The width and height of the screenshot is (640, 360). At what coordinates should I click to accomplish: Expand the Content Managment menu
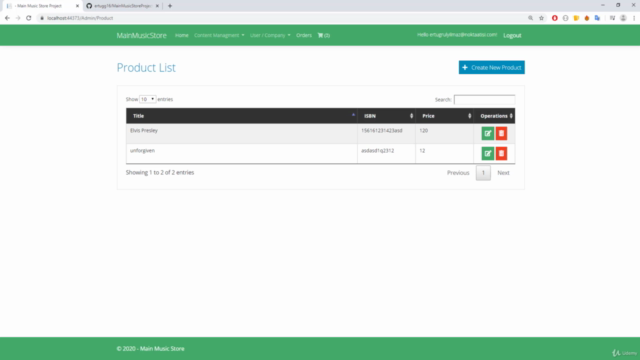click(219, 36)
